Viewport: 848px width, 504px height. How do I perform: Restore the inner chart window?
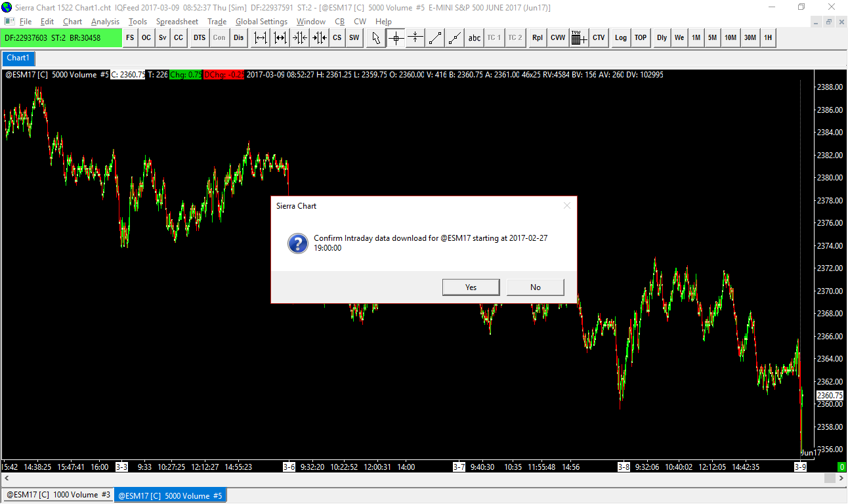(x=828, y=22)
